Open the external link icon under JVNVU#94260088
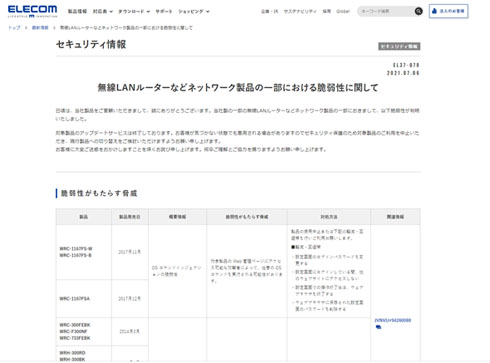The height and width of the screenshot is (363, 490). pyautogui.click(x=378, y=327)
